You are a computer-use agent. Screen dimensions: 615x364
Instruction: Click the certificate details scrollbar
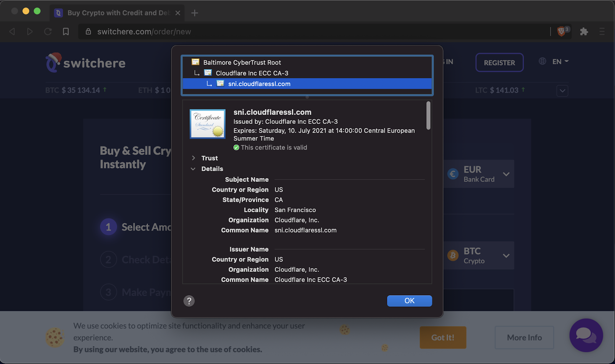[428, 115]
